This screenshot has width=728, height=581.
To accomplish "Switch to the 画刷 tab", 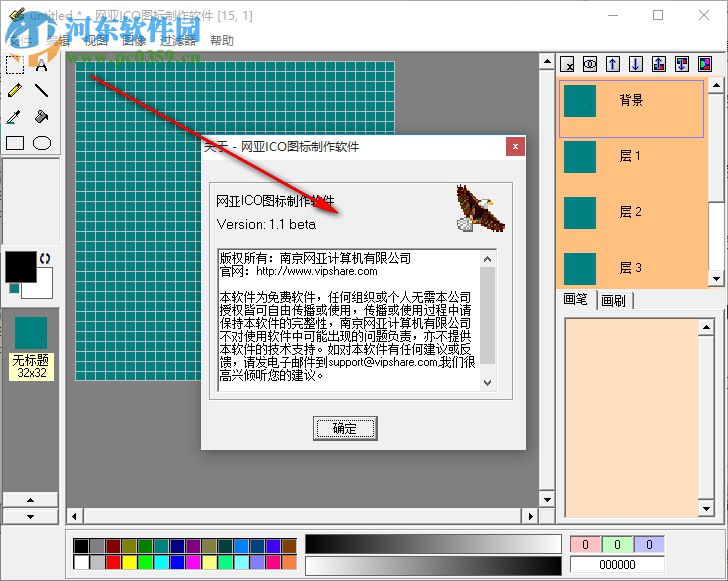I will click(x=613, y=300).
